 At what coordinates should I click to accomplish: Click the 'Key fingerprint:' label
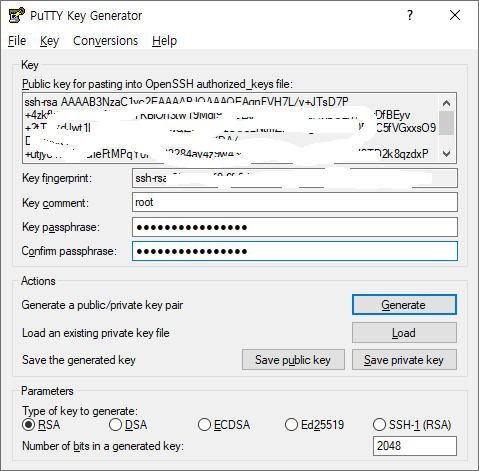coord(57,178)
